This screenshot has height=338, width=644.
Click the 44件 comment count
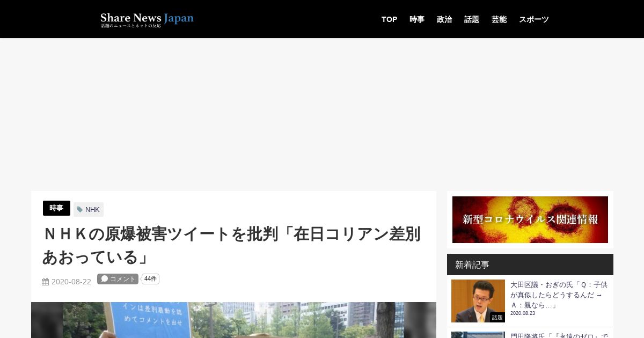(151, 279)
